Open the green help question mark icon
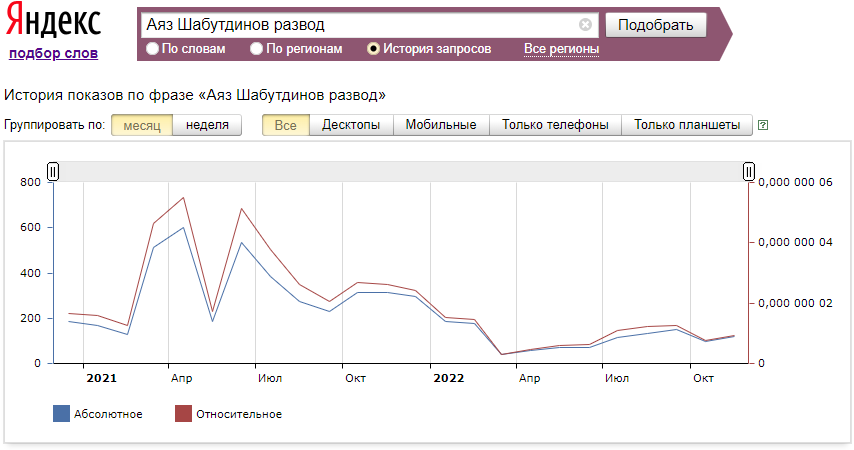Viewport: 854px width, 450px height. pos(763,126)
